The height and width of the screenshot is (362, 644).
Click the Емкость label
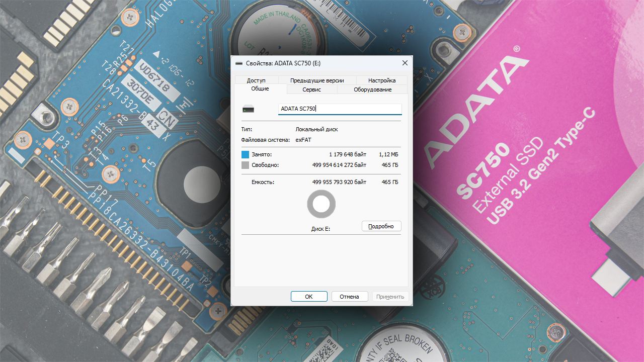(263, 182)
